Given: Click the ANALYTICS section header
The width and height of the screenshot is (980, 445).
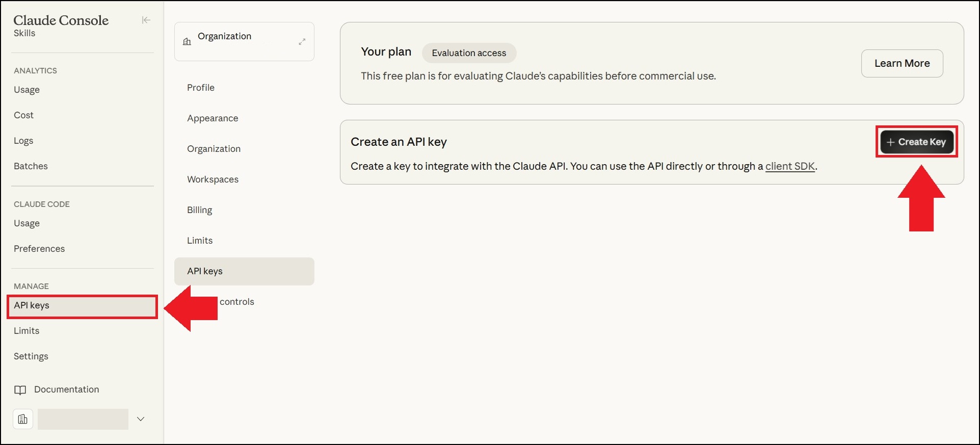Looking at the screenshot, I should [x=35, y=71].
